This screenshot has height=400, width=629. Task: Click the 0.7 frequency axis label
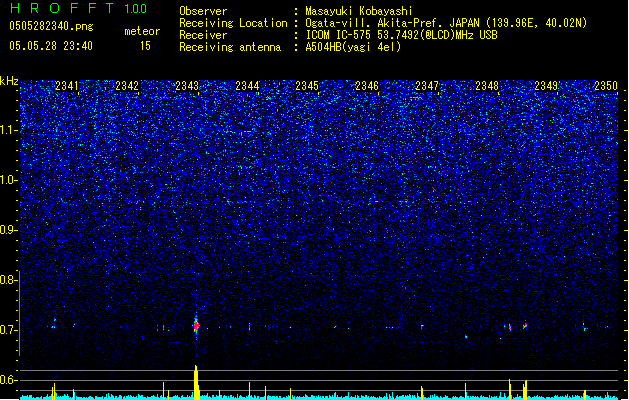click(8, 330)
